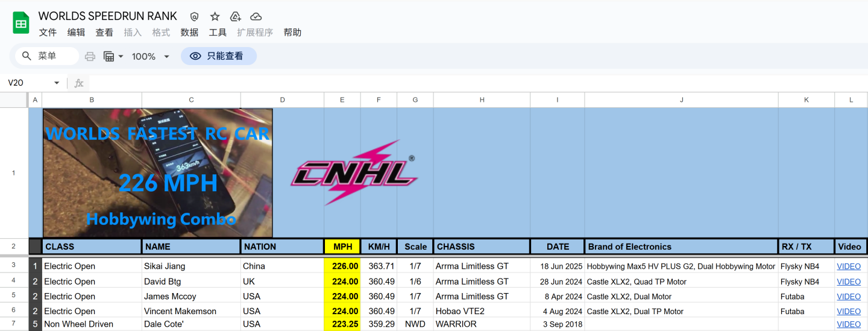The height and width of the screenshot is (331, 868).
Task: Open VIDEO link for David Btg
Action: pos(849,282)
